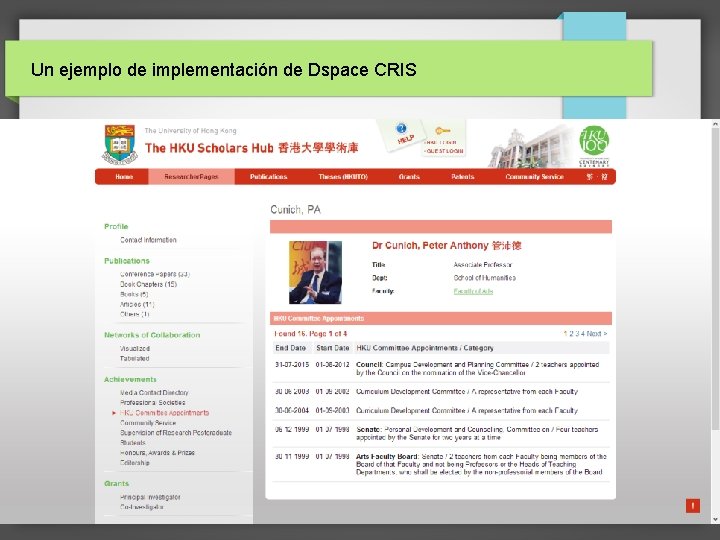
Task: Open the Grants menu tab
Action: [409, 177]
